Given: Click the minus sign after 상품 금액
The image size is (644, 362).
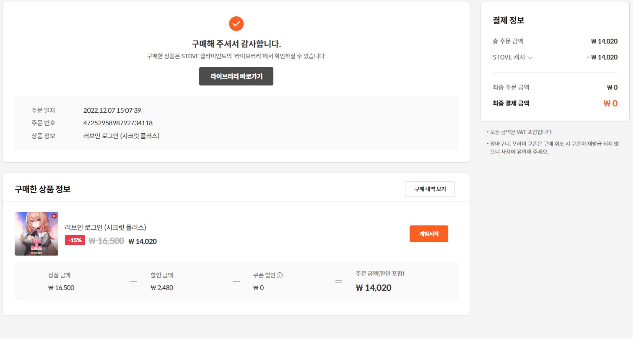Looking at the screenshot, I should (134, 282).
